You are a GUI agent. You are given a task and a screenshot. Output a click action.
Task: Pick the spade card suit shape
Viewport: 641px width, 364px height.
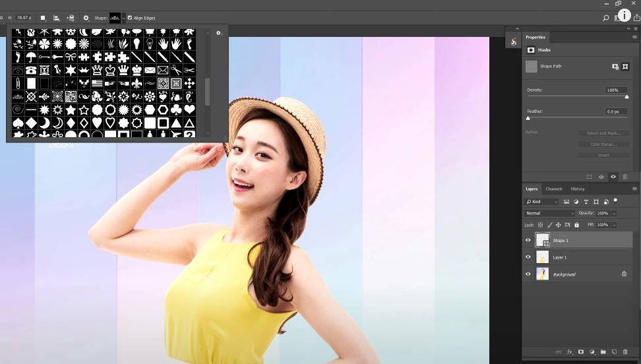coord(18,123)
